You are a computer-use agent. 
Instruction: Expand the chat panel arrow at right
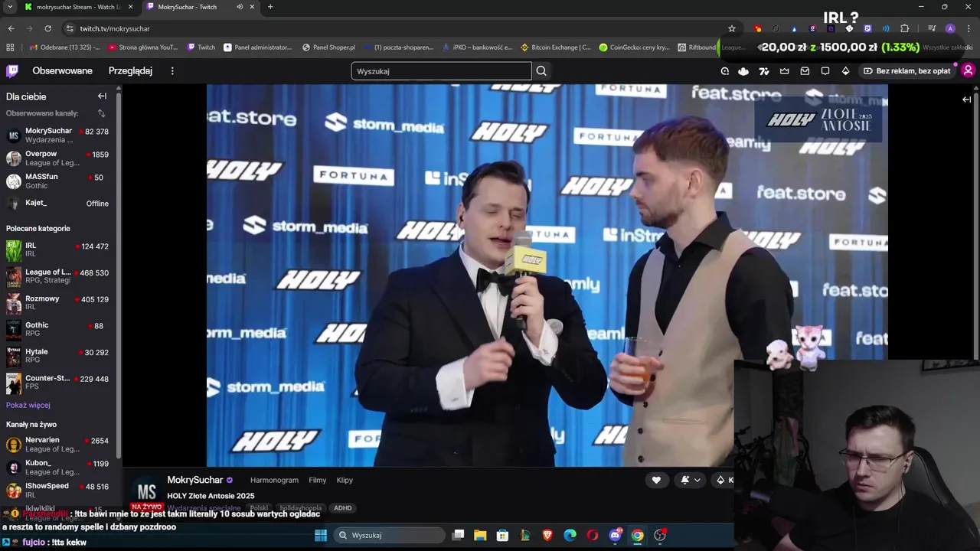point(966,99)
